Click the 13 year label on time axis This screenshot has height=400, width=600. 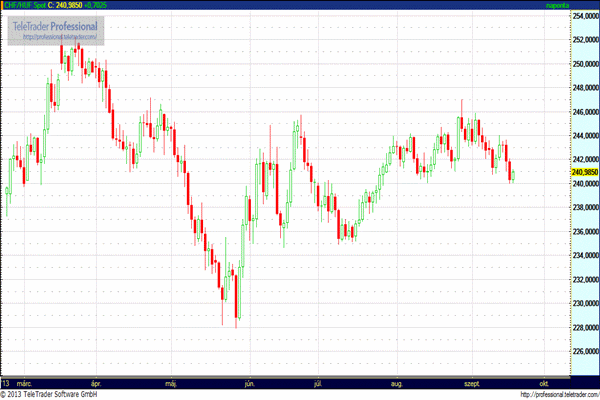(x=6, y=382)
